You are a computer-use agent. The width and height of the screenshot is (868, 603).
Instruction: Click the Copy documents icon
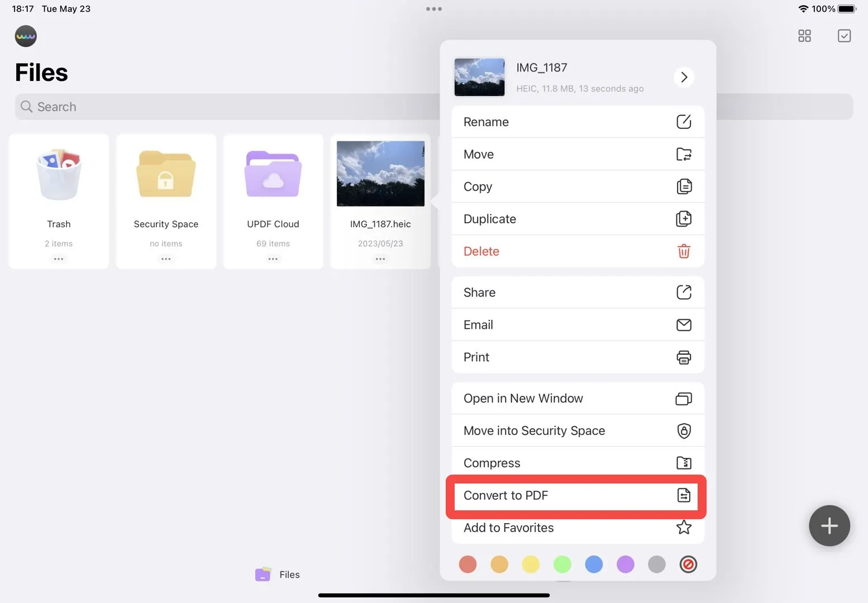[x=684, y=186]
